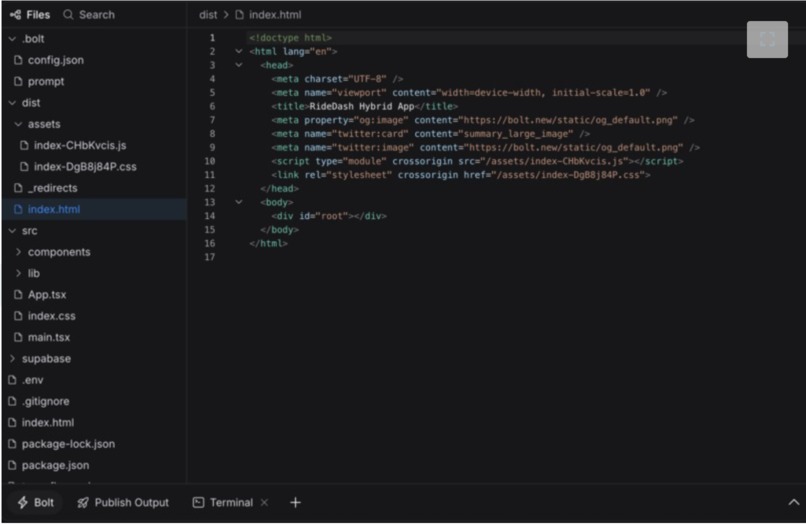This screenshot has width=806, height=524.
Task: Click line number 17 in gutter
Action: (210, 257)
